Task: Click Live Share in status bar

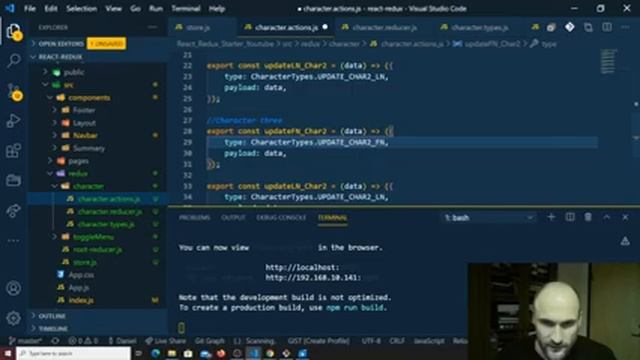Action: pos(165,341)
